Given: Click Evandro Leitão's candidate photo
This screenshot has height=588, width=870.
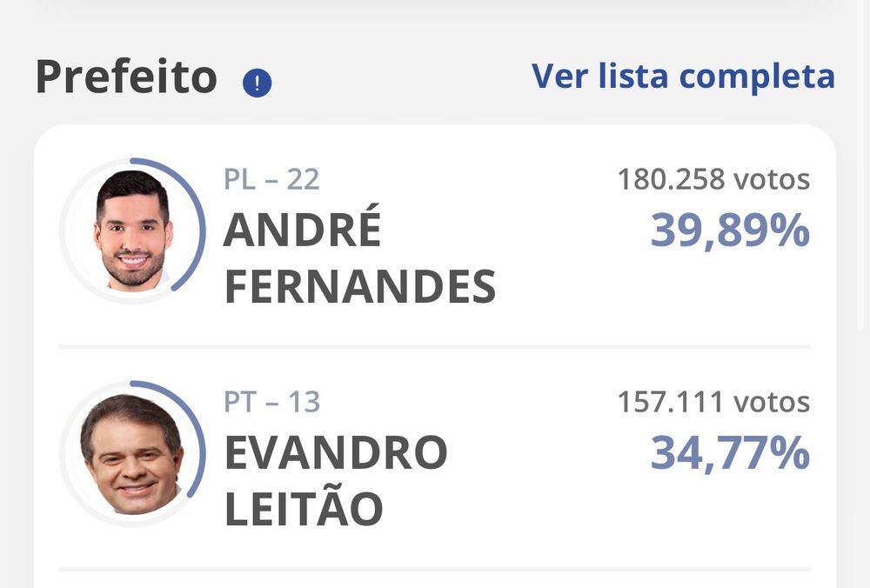Looking at the screenshot, I should click(133, 453).
